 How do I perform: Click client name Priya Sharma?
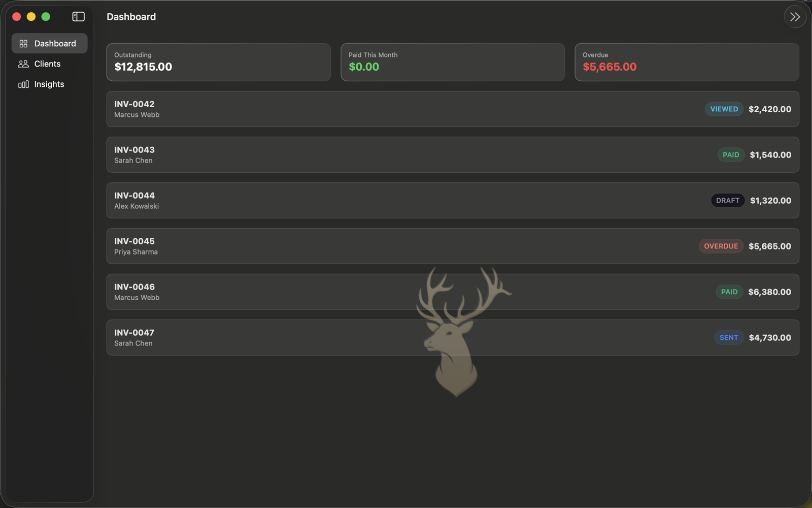tap(136, 252)
